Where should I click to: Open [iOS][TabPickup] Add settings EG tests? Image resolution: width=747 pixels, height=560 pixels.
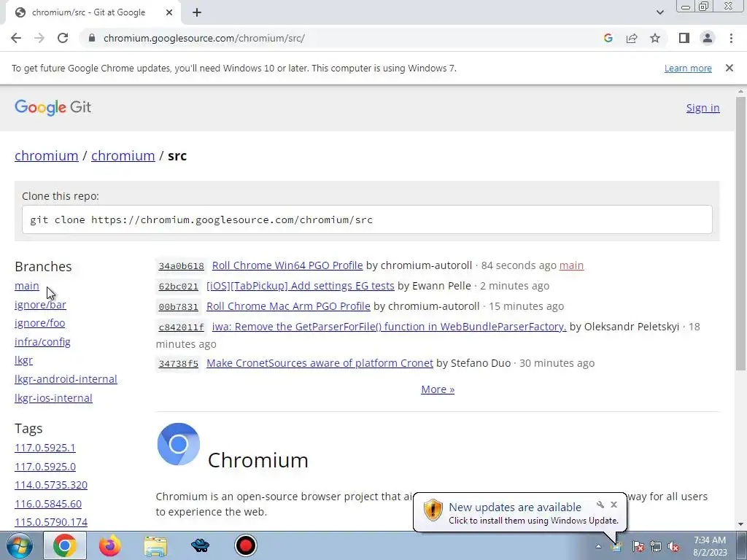[x=300, y=286]
